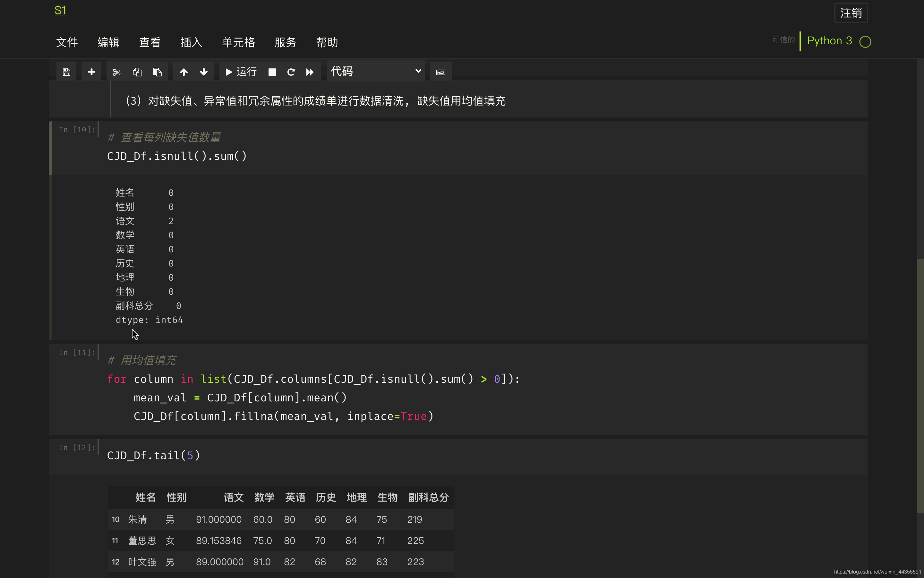The height and width of the screenshot is (578, 924).
Task: Restart and run all cells icon
Action: tap(310, 72)
